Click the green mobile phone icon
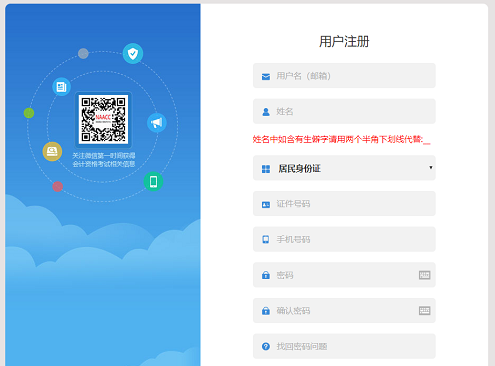The width and height of the screenshot is (495, 366). (153, 181)
